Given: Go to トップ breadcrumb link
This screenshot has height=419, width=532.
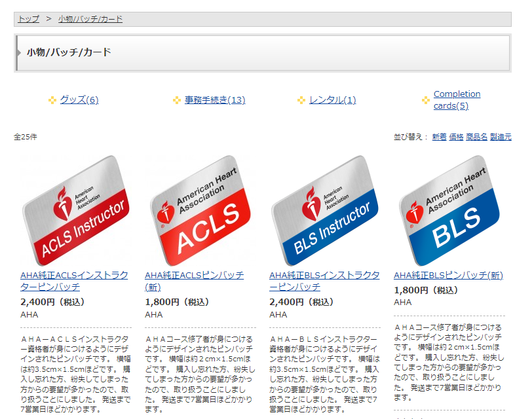Looking at the screenshot, I should pos(29,19).
